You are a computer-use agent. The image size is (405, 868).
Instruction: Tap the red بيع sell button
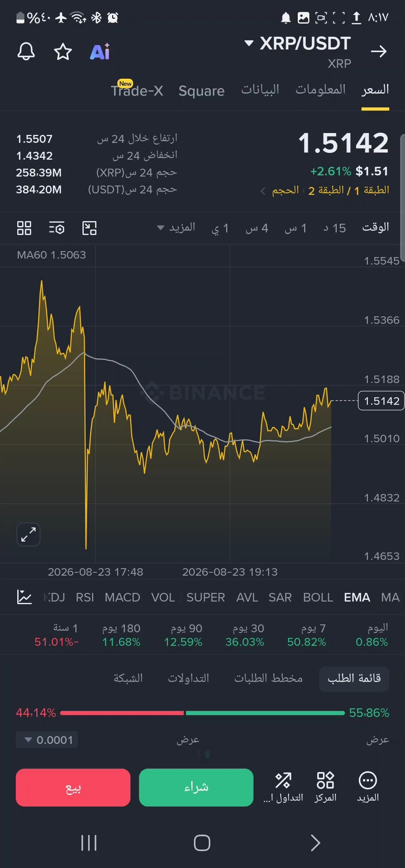[73, 787]
